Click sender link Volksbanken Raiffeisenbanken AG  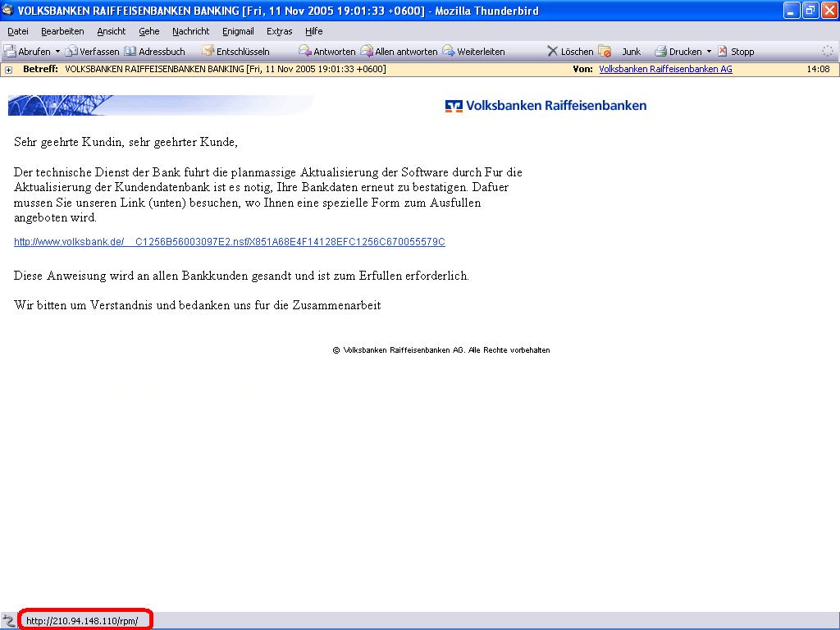click(665, 69)
